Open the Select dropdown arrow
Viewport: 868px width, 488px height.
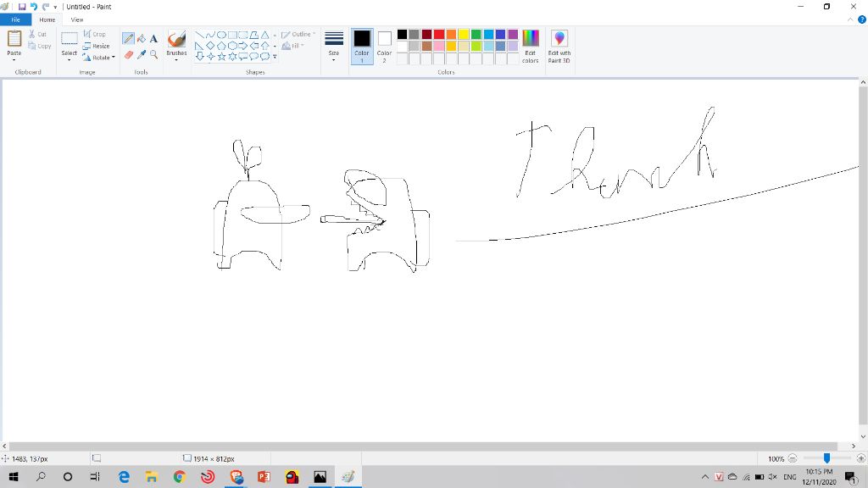[70, 60]
